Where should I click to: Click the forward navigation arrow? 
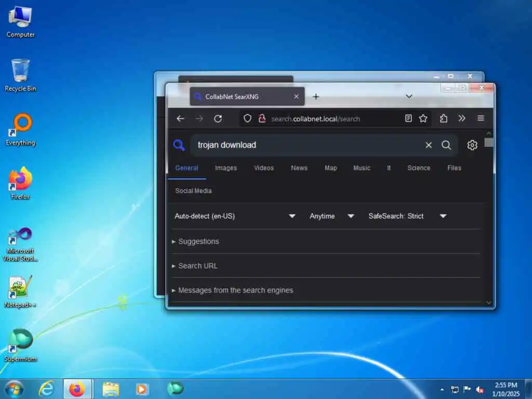pos(199,118)
